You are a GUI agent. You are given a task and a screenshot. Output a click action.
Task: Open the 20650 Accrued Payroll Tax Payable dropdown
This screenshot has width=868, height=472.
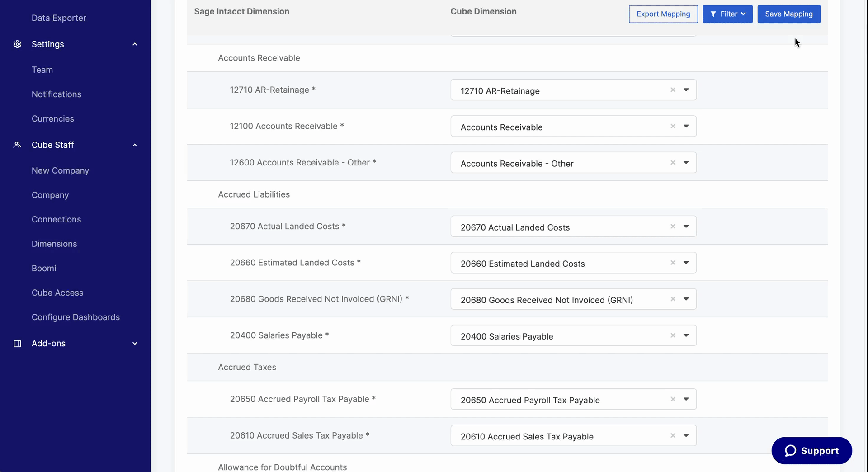click(x=686, y=399)
